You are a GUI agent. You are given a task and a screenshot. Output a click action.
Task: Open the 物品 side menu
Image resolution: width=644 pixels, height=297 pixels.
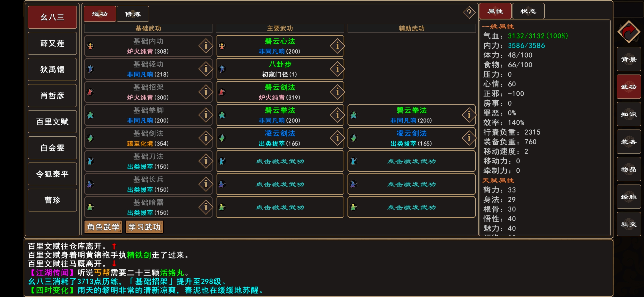tap(629, 169)
